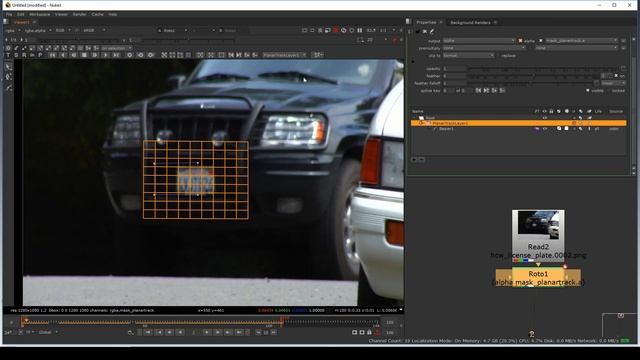Open the mask_planartrack.a output mask dropdown
The width and height of the screenshot is (640, 360).
(x=581, y=40)
